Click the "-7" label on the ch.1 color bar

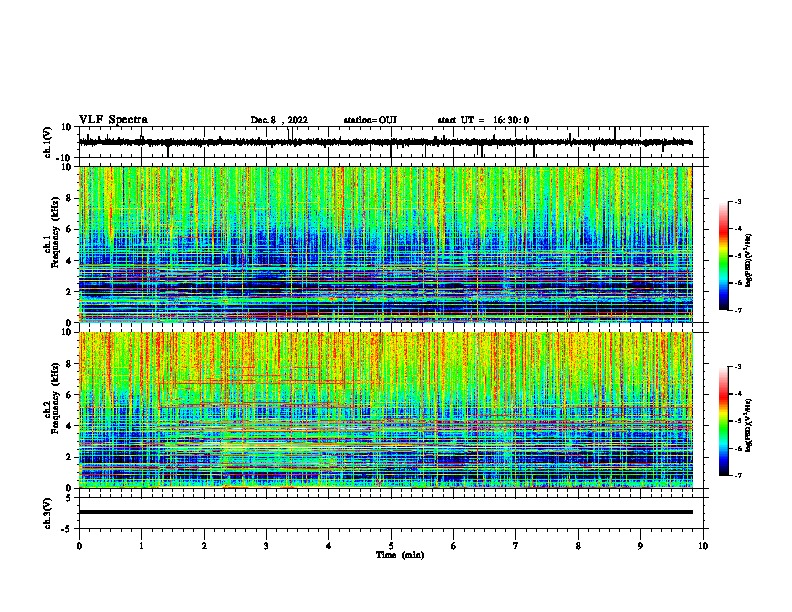pos(737,310)
